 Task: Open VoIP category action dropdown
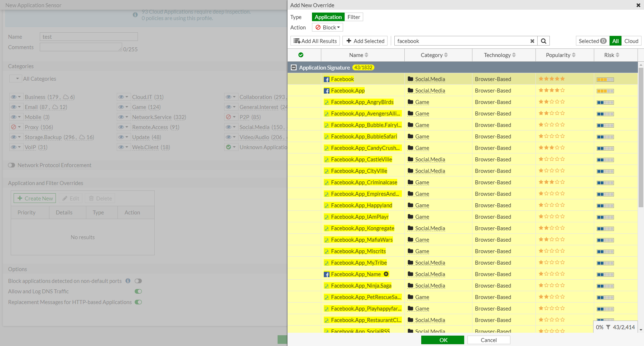pyautogui.click(x=16, y=147)
